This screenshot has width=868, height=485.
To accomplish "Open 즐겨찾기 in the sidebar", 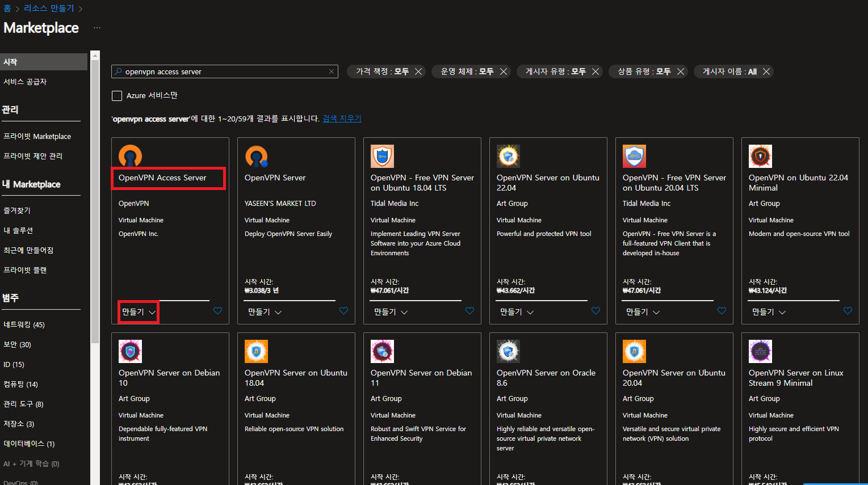I will (x=17, y=210).
